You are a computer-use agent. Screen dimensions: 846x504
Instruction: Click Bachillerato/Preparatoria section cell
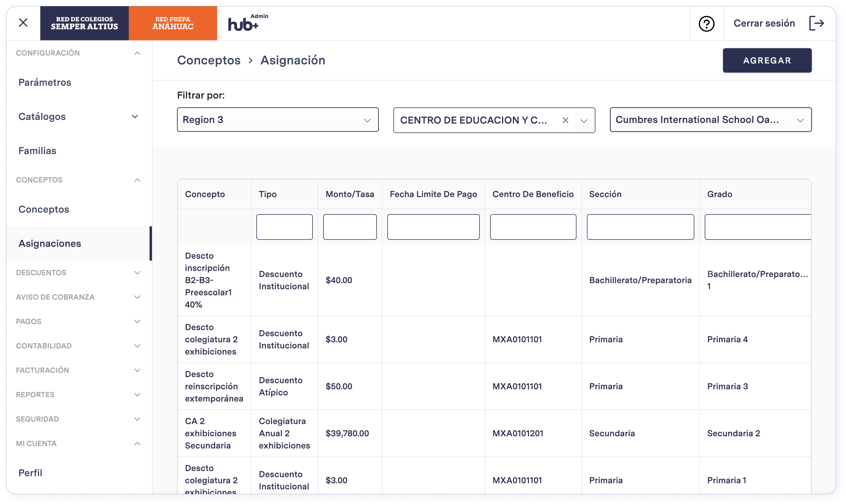640,280
